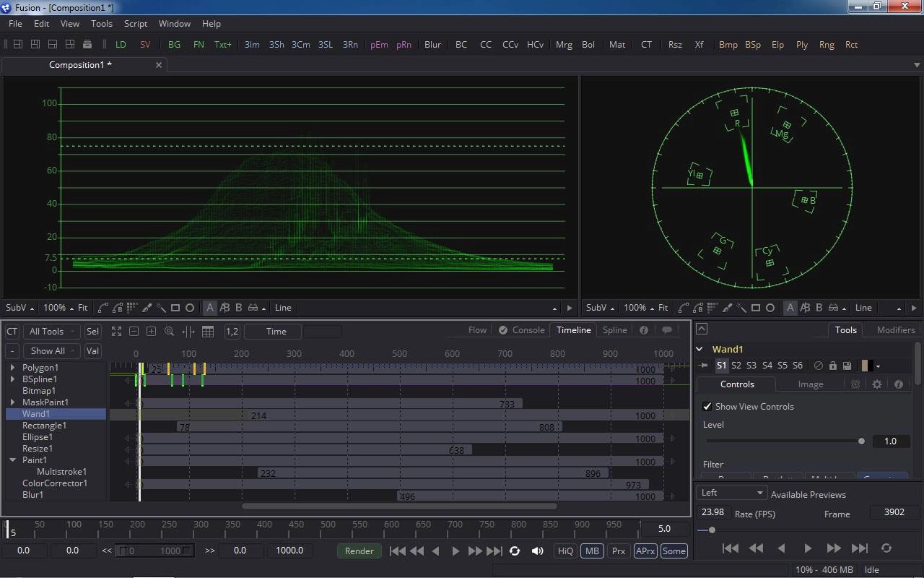
Task: Click the Play forward button in transport
Action: tap(456, 551)
